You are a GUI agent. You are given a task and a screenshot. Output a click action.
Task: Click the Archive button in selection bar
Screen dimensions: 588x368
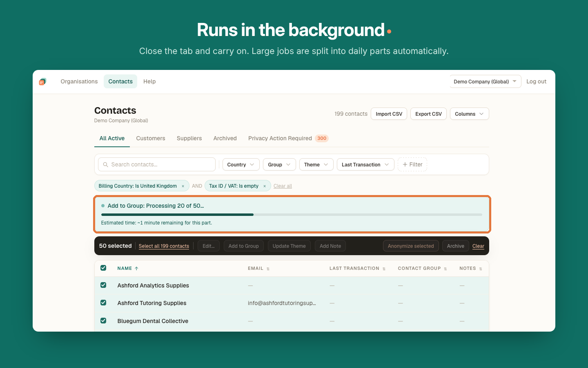[455, 246]
